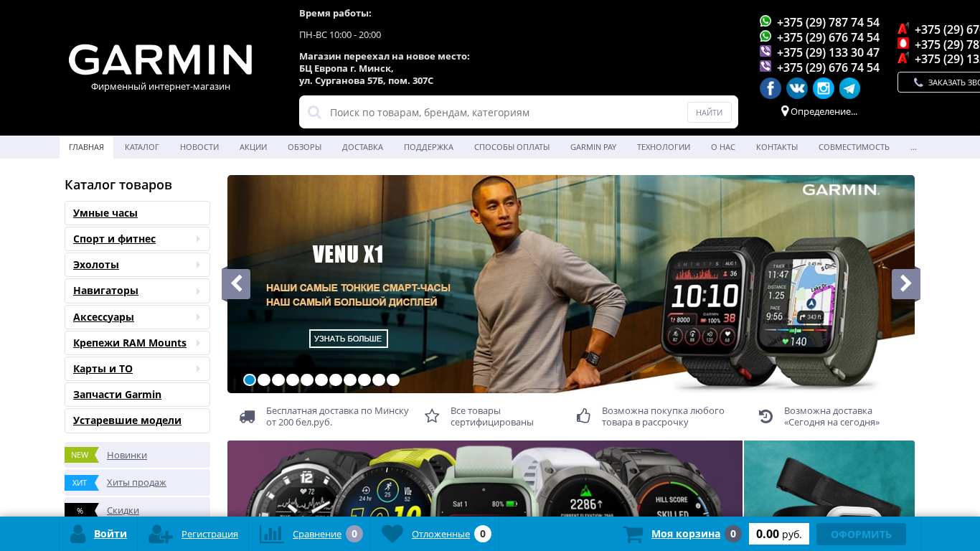Open Устаревшие модели category
Screen dimensions: 980x551
tap(137, 420)
